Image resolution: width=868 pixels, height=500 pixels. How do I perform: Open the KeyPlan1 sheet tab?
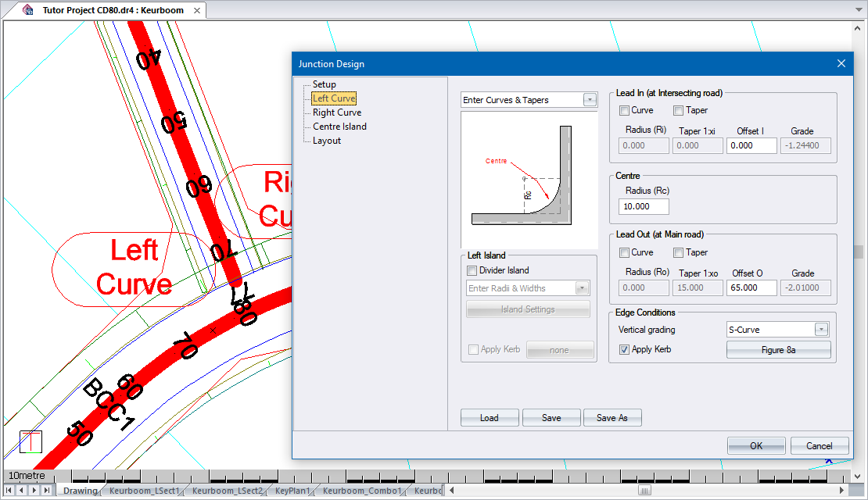pos(292,491)
